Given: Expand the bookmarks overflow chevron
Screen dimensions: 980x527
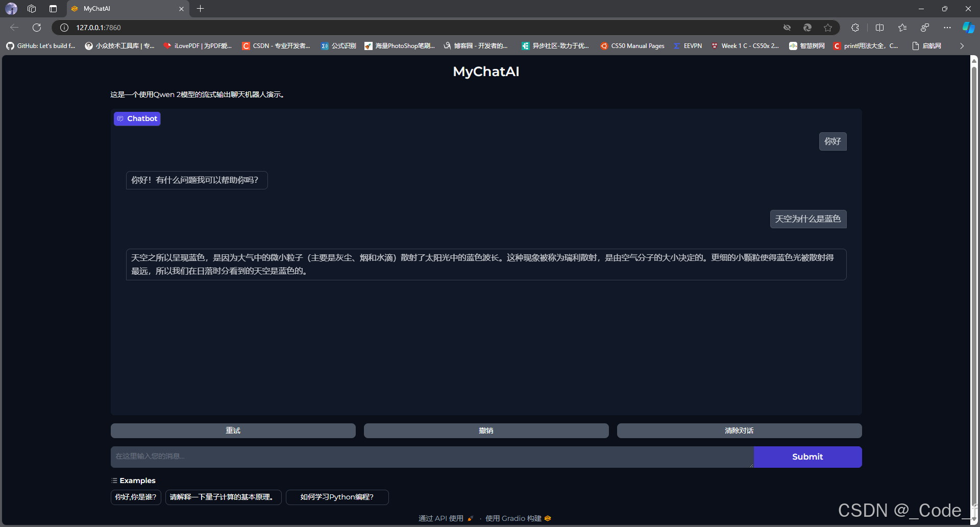Looking at the screenshot, I should [x=962, y=45].
